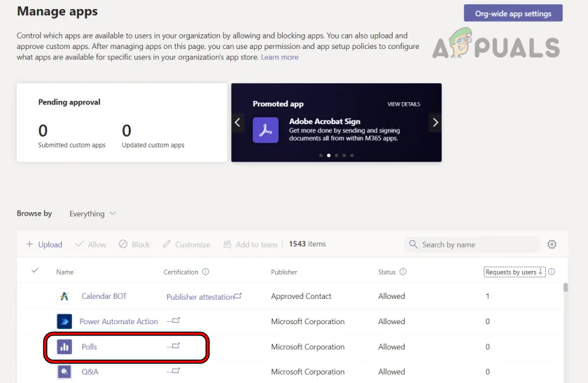Viewport: 588px width, 383px height.
Task: Open Status column info icon
Action: 402,272
